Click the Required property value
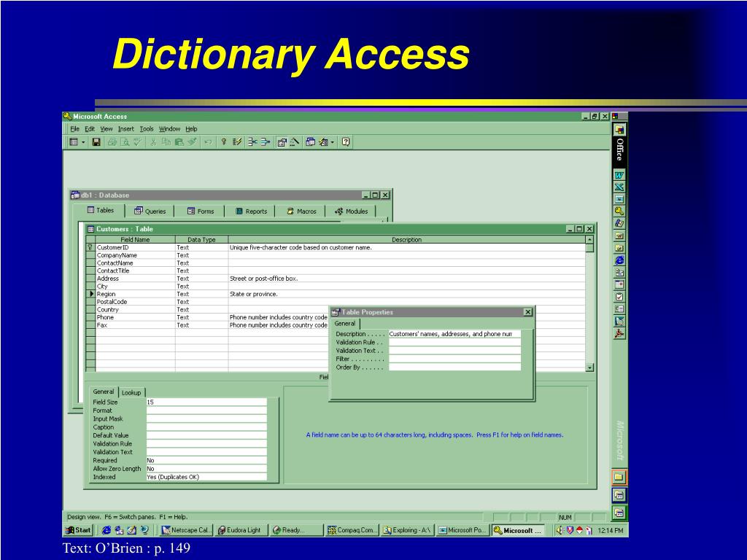This screenshot has height=560, width=747. pos(206,461)
